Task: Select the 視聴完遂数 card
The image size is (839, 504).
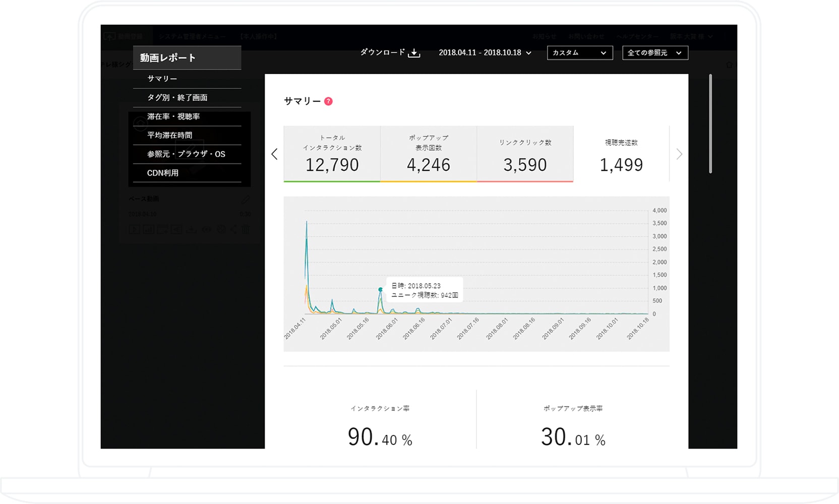Action: (x=621, y=154)
